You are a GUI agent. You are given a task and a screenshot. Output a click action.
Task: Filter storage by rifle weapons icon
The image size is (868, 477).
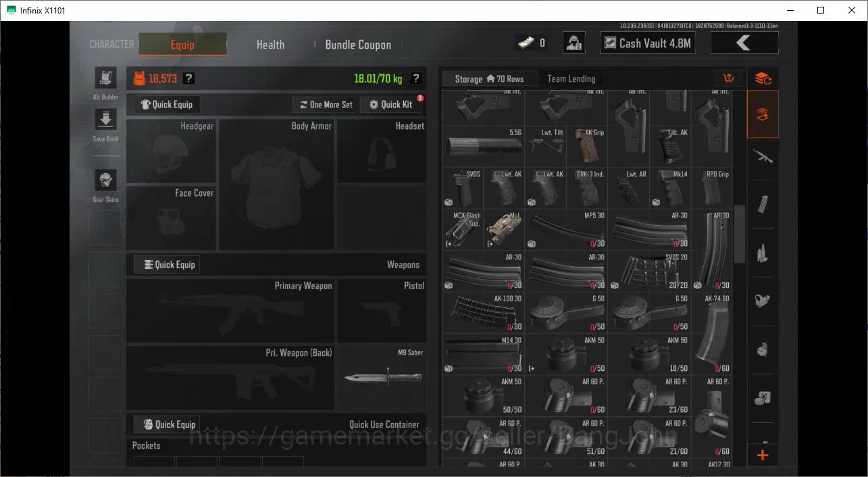(x=763, y=157)
